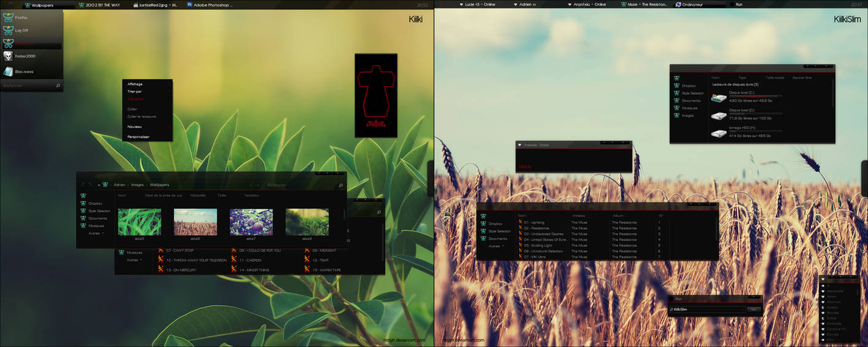Image resolution: width=868 pixels, height=347 pixels.
Task: Choose the Log Off start menu entry
Action: point(31,30)
